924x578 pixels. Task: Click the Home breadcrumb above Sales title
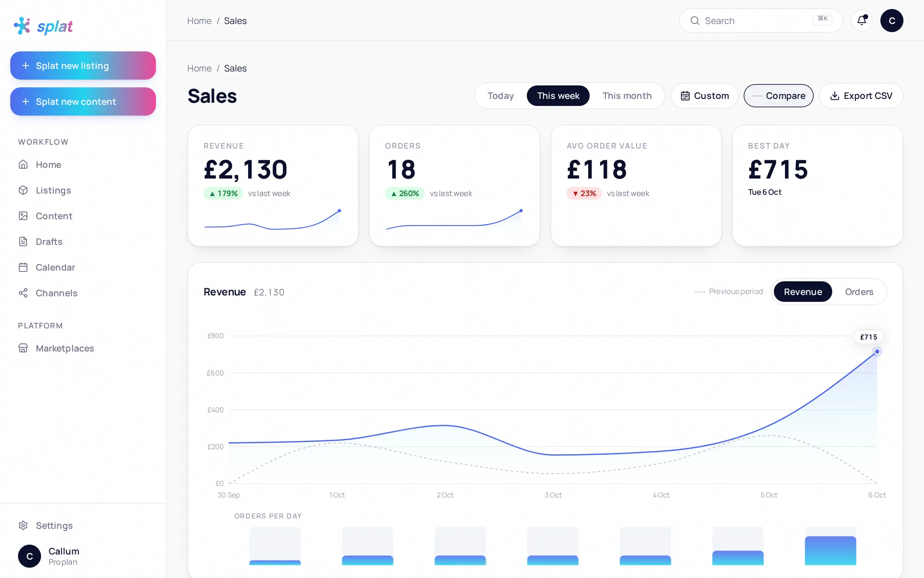click(199, 68)
